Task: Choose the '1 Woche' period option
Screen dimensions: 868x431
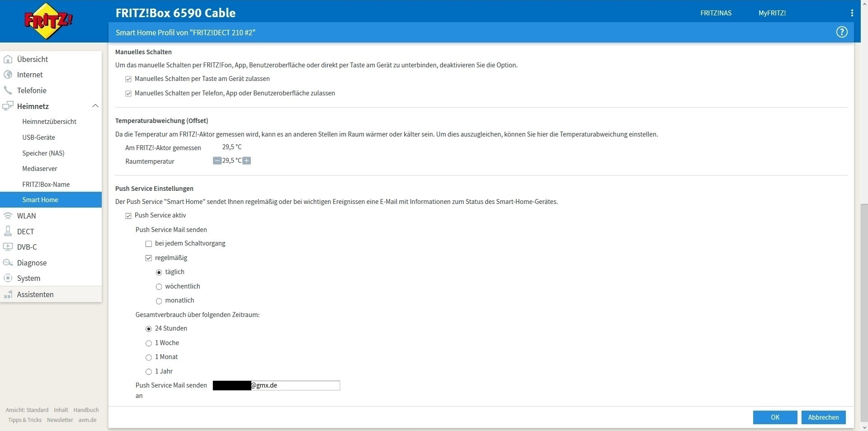Action: tap(149, 343)
